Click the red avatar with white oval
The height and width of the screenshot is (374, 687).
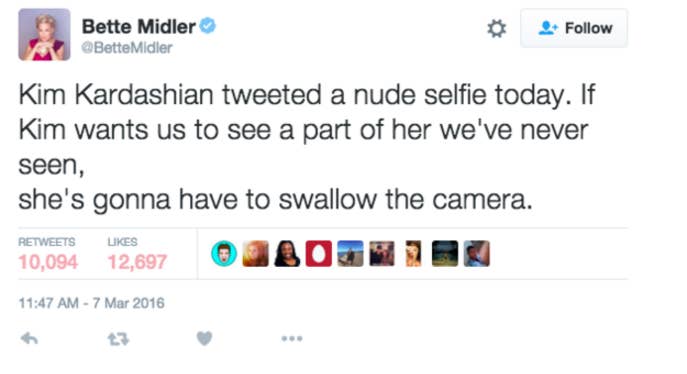(319, 254)
